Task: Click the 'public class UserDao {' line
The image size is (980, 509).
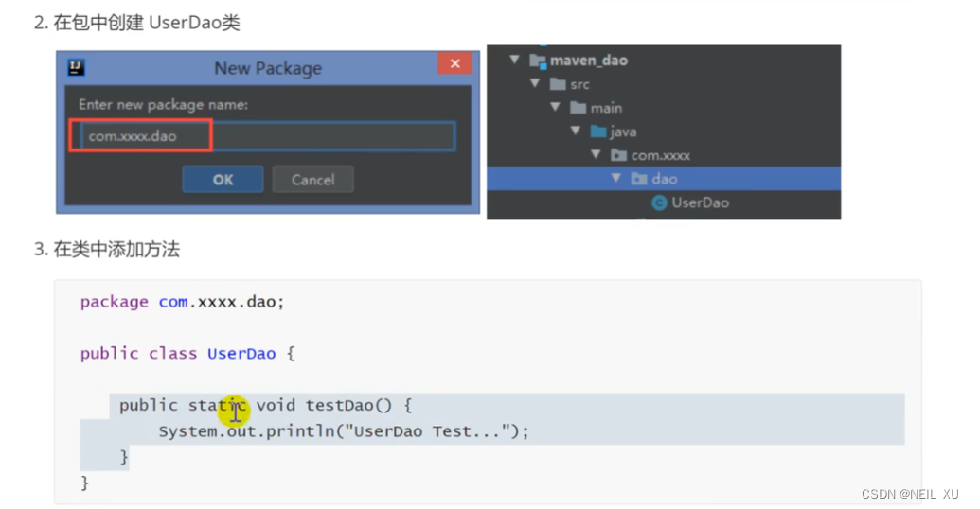Action: point(187,354)
